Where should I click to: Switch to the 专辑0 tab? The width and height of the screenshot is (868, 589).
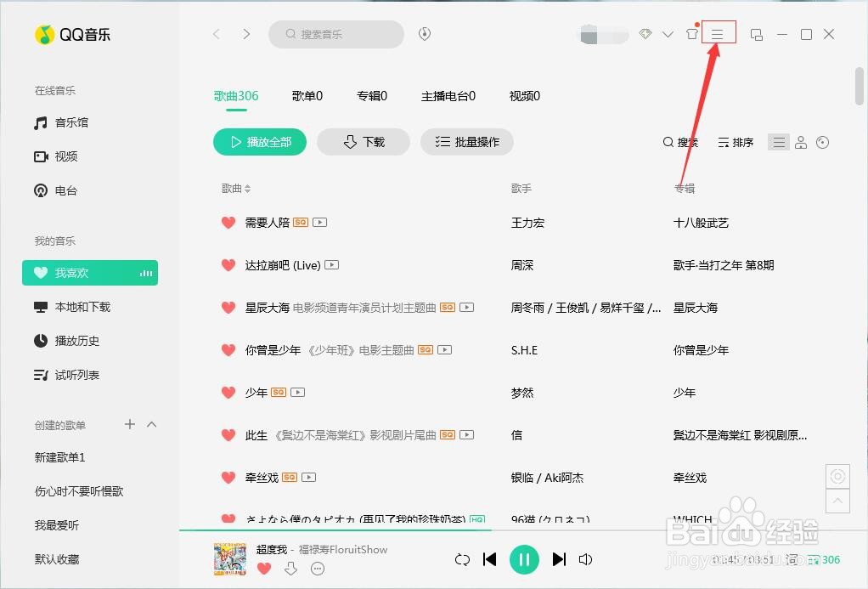click(x=371, y=96)
